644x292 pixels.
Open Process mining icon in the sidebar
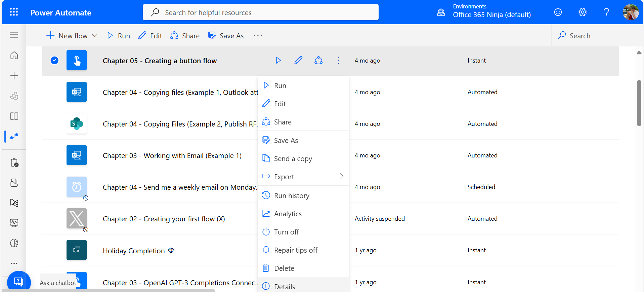(14, 203)
